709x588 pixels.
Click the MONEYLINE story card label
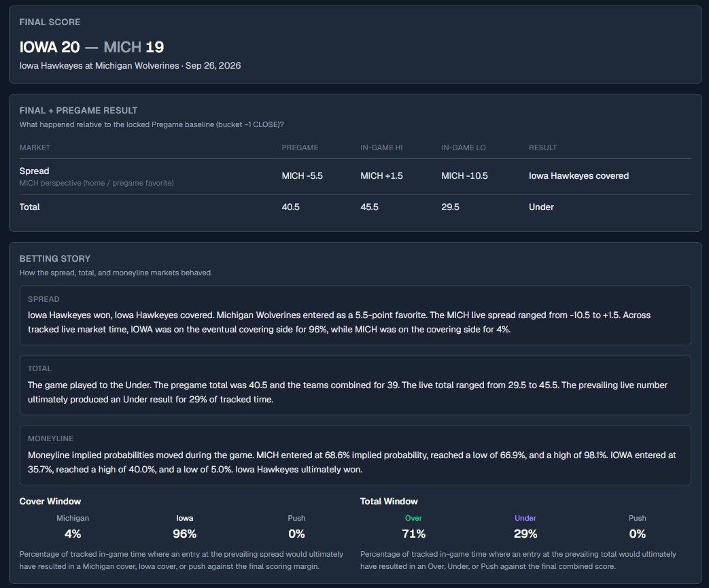(x=50, y=438)
